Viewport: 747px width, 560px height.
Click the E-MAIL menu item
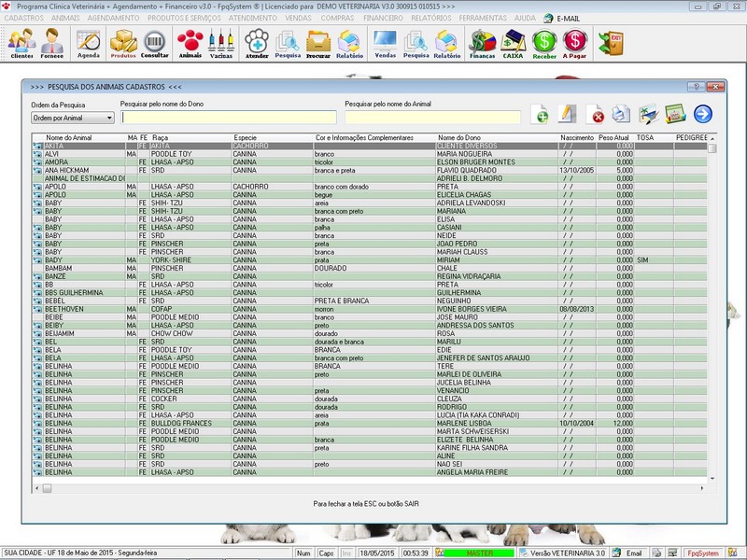pyautogui.click(x=562, y=18)
